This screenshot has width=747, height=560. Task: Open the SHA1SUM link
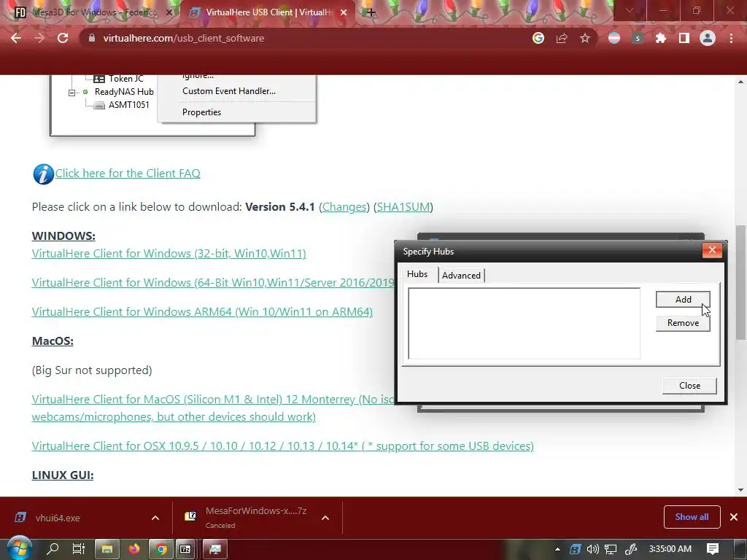(403, 207)
